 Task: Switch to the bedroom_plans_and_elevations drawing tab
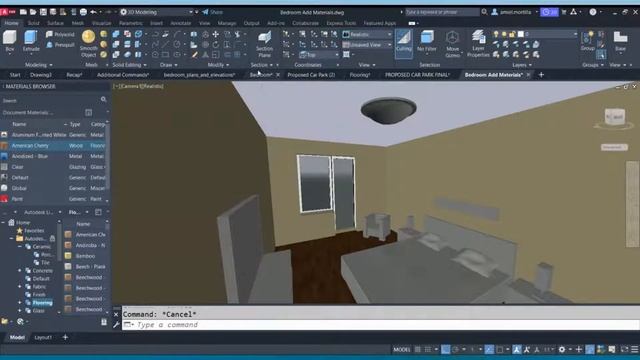(x=199, y=75)
